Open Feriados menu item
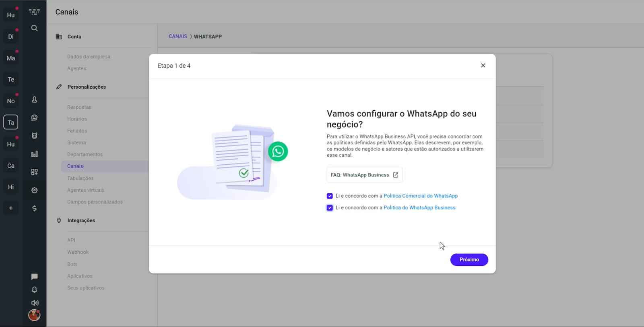The width and height of the screenshot is (644, 327). click(x=77, y=131)
